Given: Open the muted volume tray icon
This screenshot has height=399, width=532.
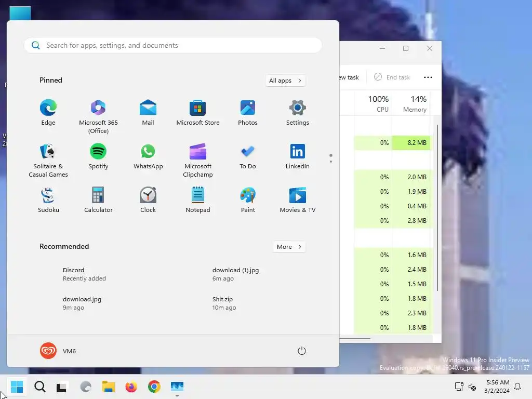Looking at the screenshot, I should click(x=472, y=387).
